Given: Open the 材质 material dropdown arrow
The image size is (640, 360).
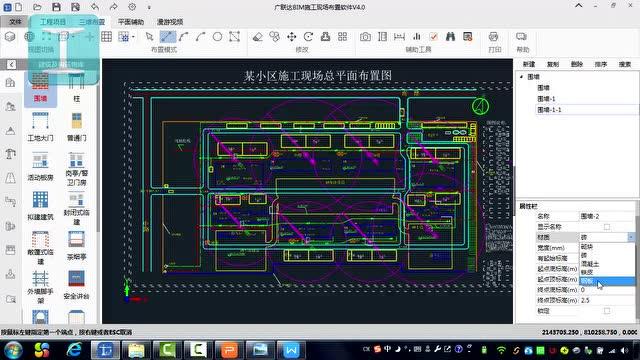Looking at the screenshot, I should (631, 237).
